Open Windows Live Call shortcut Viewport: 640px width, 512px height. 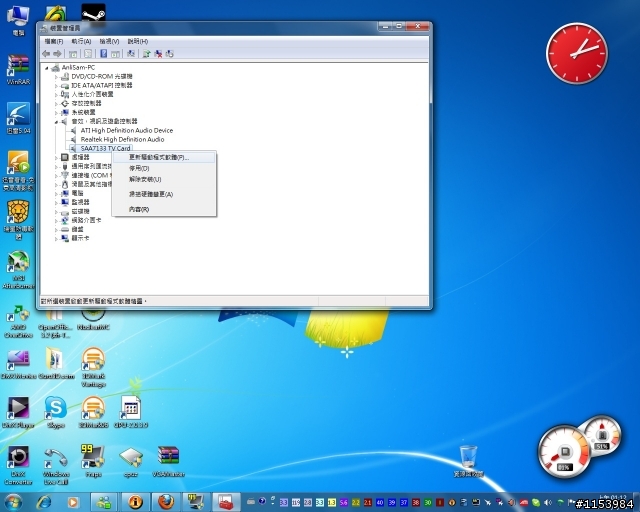pos(56,465)
